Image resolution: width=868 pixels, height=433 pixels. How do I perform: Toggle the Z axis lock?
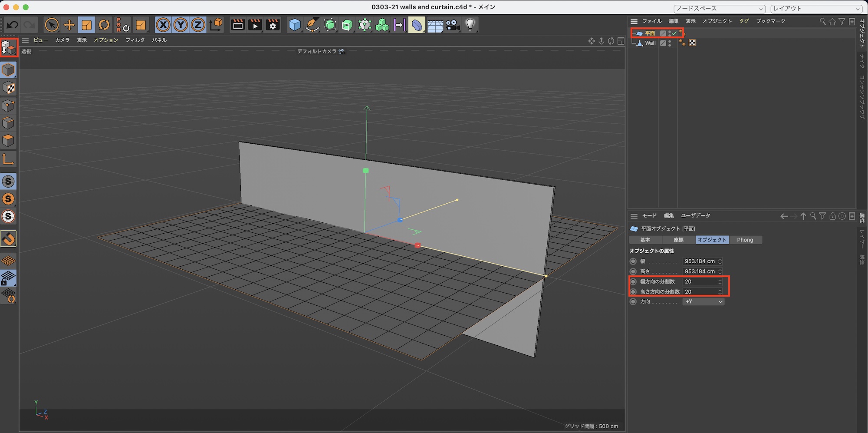tap(198, 25)
